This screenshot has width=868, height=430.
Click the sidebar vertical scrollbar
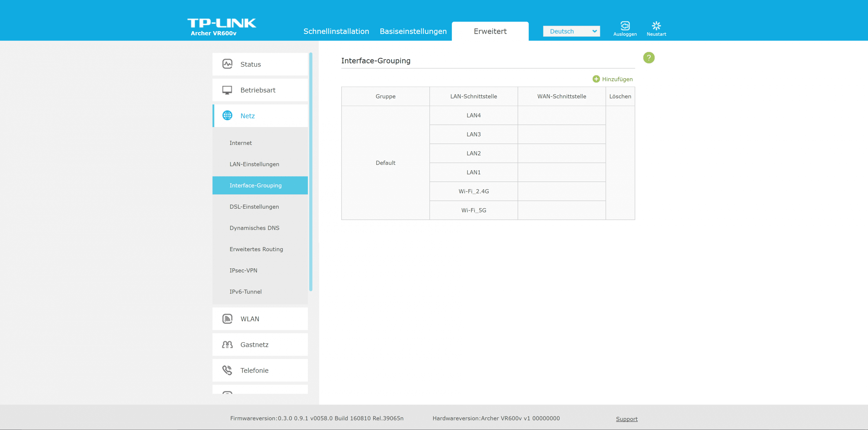click(x=310, y=172)
